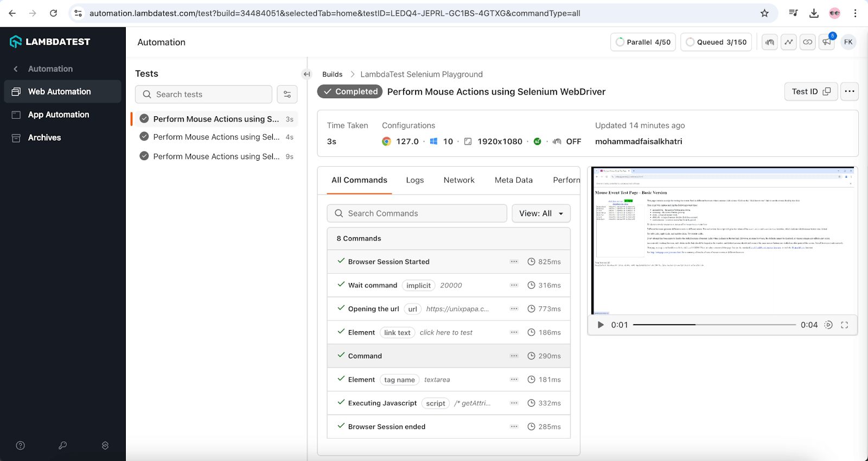Click the Windows 10 OS icon
Viewport: 868px width, 461px height.
(434, 142)
